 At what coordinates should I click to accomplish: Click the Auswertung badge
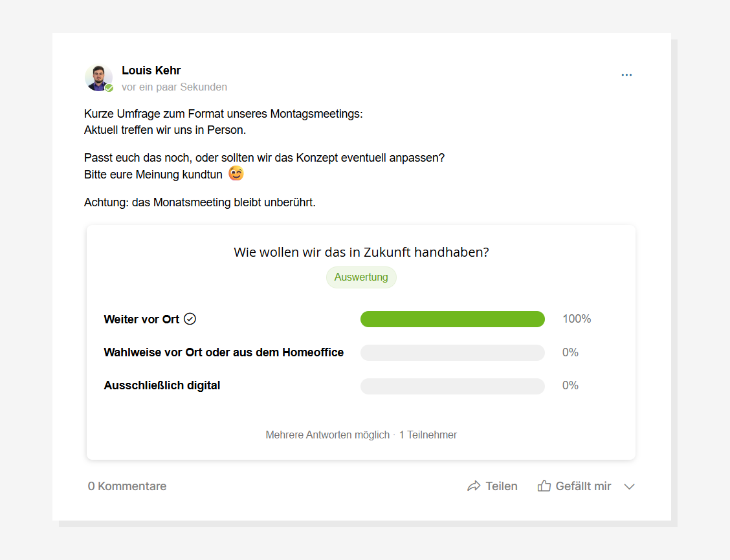pos(361,277)
